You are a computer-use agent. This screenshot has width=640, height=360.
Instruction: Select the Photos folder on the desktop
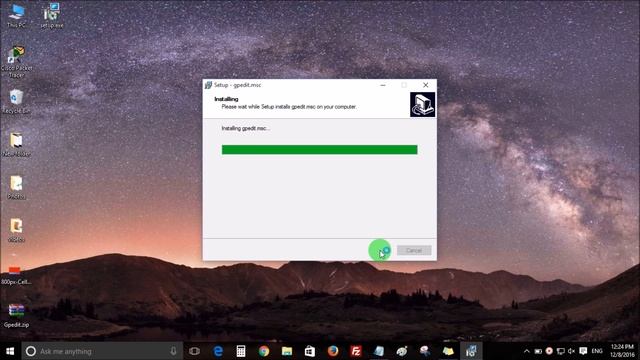tap(16, 188)
